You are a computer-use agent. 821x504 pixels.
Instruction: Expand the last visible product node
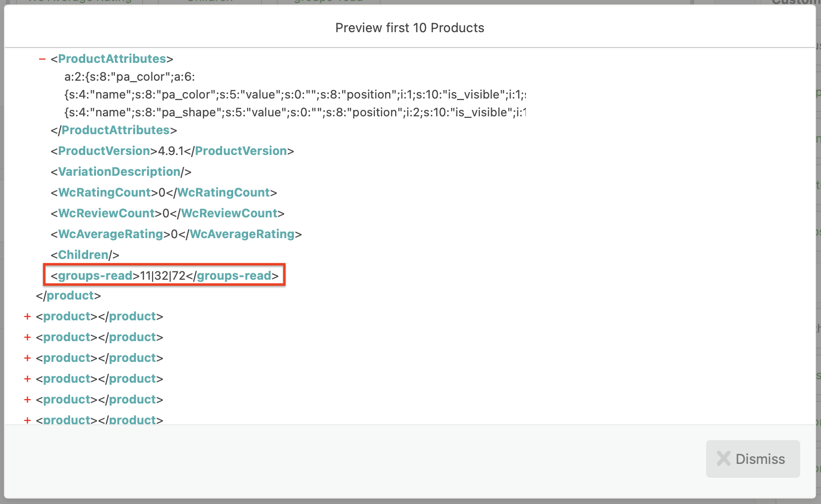[27, 419]
